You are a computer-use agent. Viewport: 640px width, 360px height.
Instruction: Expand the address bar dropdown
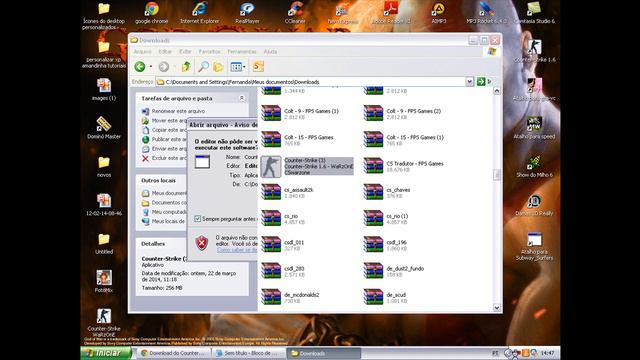coord(469,82)
